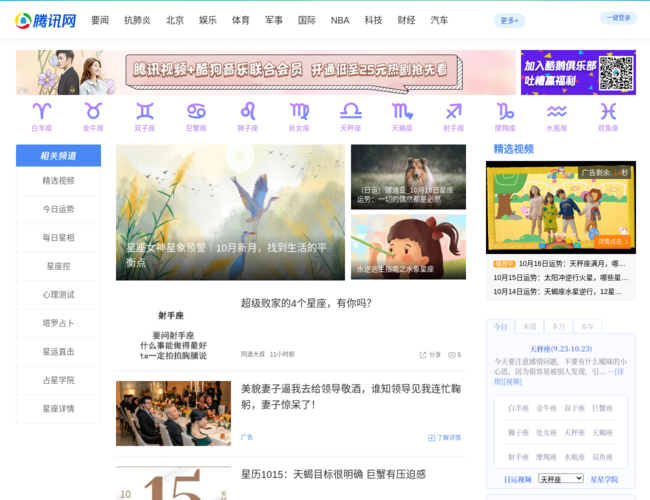This screenshot has width=650, height=500.
Task: Open the 天秤座 horoscope dropdown
Action: coord(561,479)
